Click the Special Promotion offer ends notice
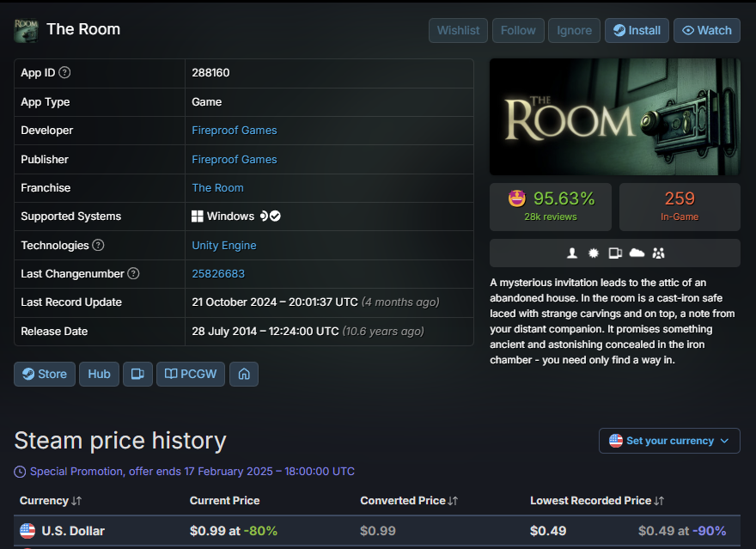 tap(192, 472)
